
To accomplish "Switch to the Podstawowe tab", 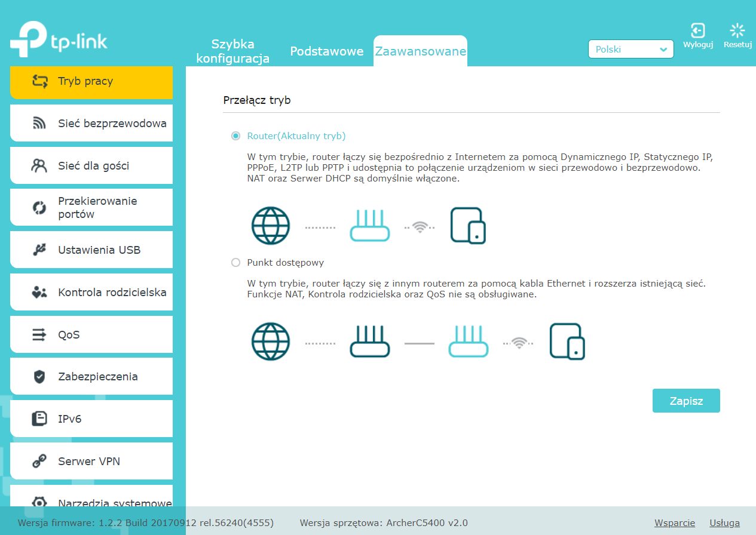I will [326, 51].
